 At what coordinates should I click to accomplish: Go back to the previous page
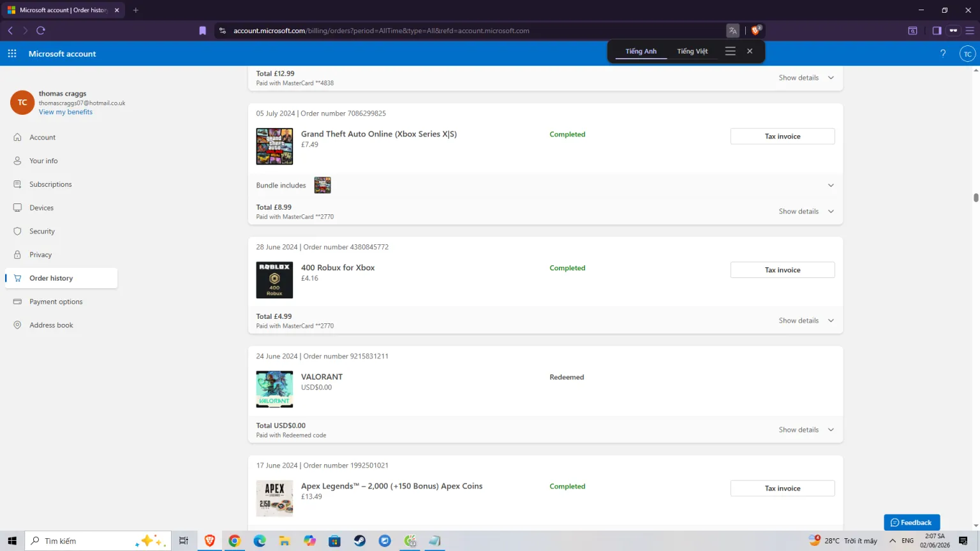point(10,31)
